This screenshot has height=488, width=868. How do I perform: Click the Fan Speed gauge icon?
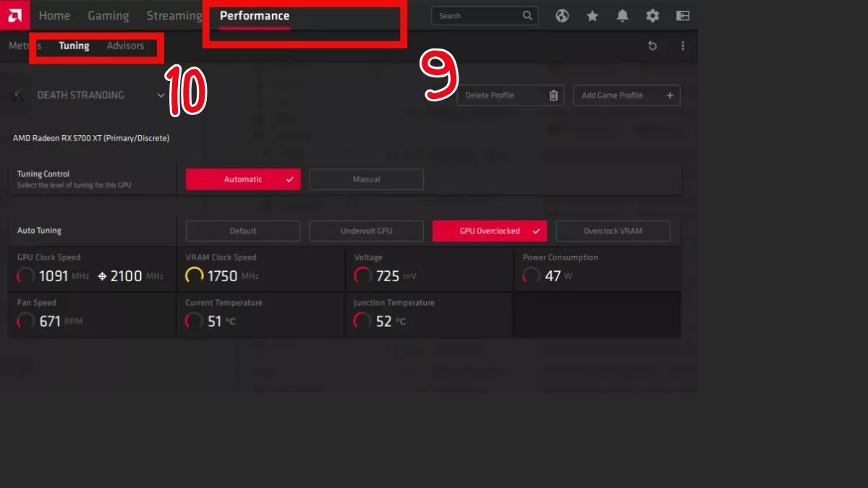[25, 321]
